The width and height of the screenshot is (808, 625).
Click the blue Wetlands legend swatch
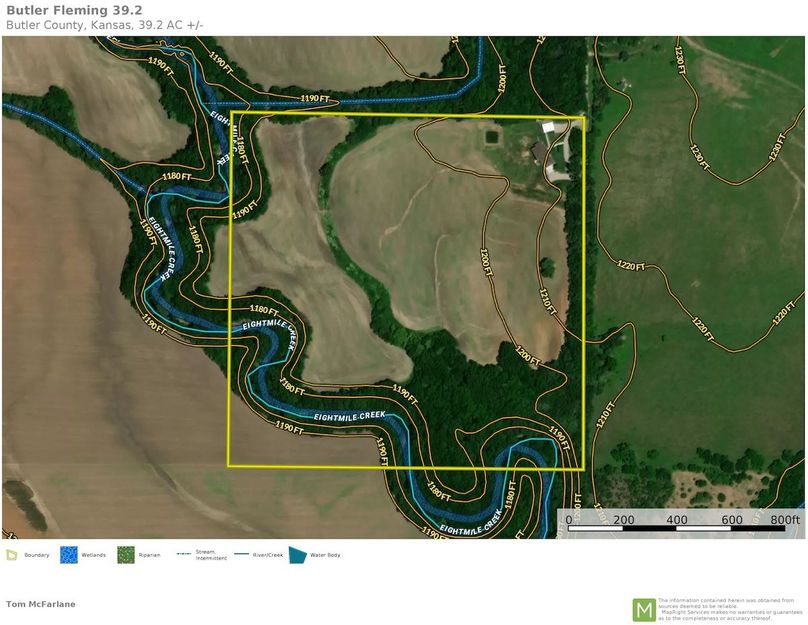68,554
